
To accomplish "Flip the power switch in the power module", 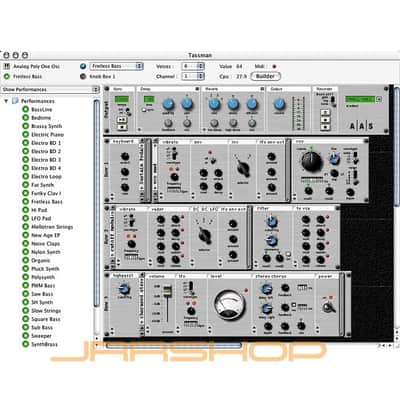I will click(329, 306).
